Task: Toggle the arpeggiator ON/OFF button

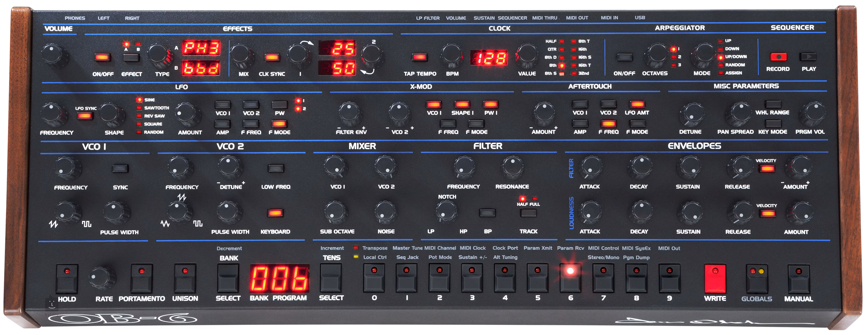Action: coord(624,57)
